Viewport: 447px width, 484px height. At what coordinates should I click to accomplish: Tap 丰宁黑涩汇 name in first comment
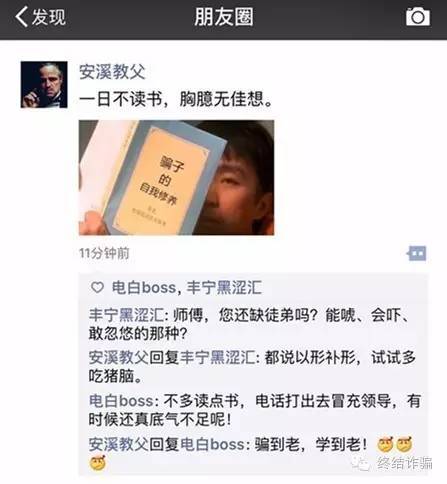126,315
